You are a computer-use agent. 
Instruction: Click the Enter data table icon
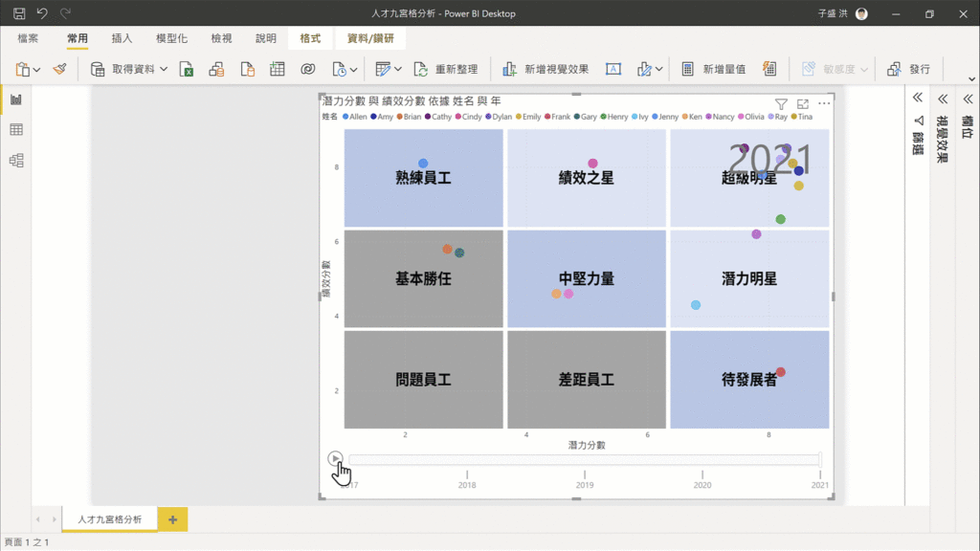click(277, 69)
